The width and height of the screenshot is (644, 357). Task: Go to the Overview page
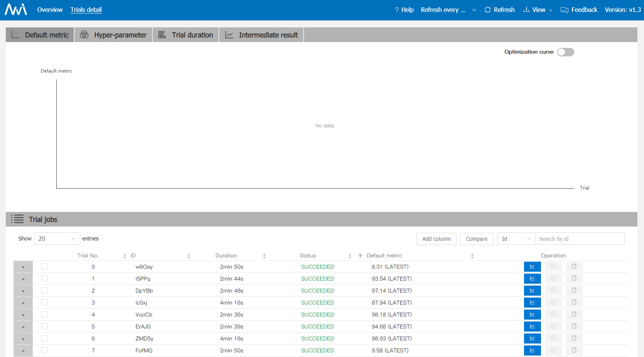pyautogui.click(x=50, y=9)
